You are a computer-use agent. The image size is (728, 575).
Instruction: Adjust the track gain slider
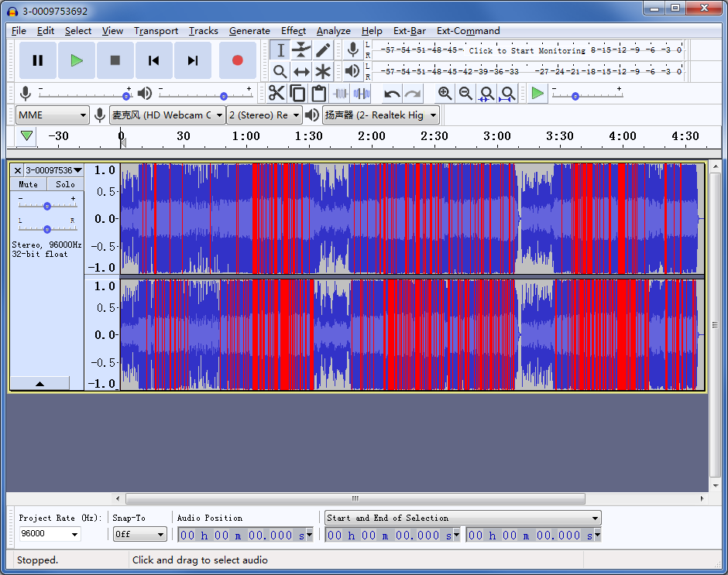pyautogui.click(x=47, y=206)
